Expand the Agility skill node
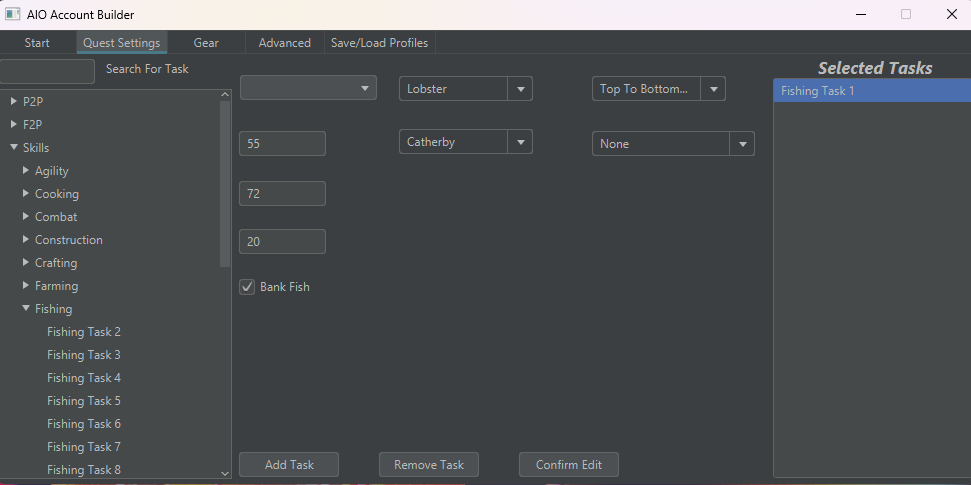971x485 pixels. [26, 170]
